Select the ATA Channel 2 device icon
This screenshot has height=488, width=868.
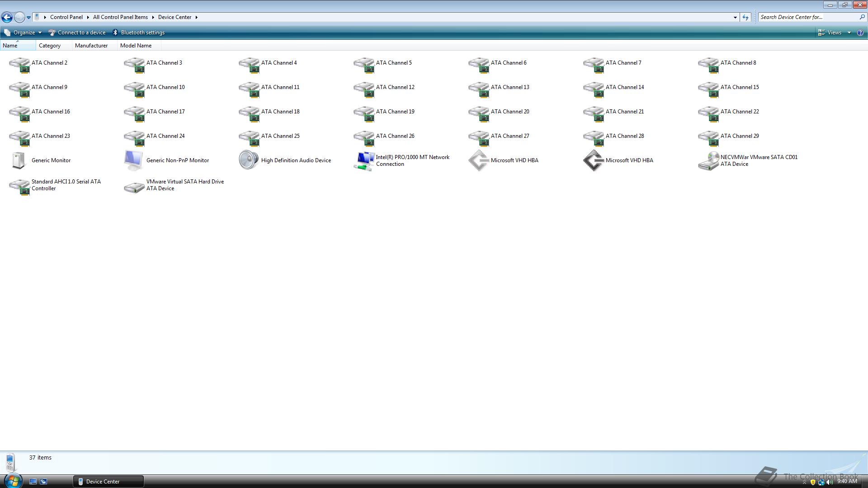point(19,65)
